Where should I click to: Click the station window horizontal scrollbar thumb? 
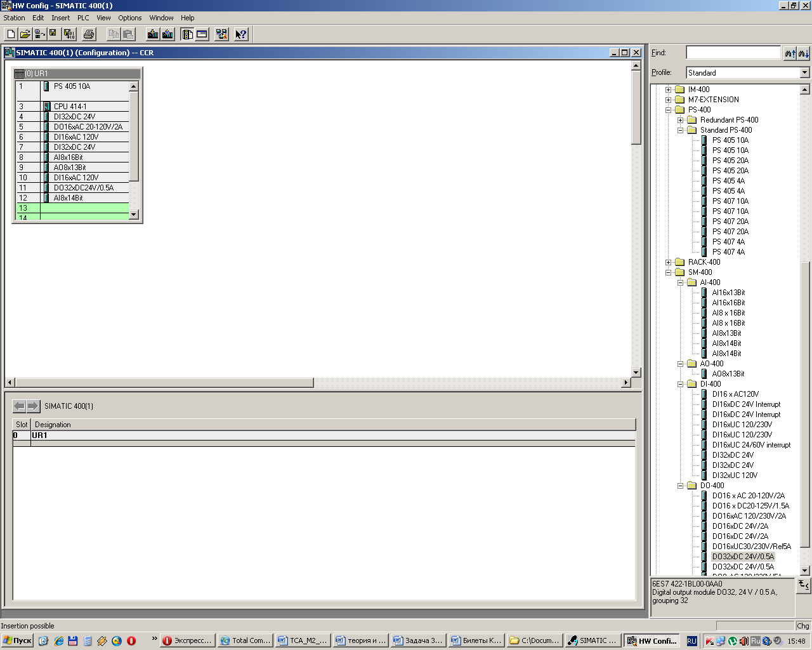(164, 383)
